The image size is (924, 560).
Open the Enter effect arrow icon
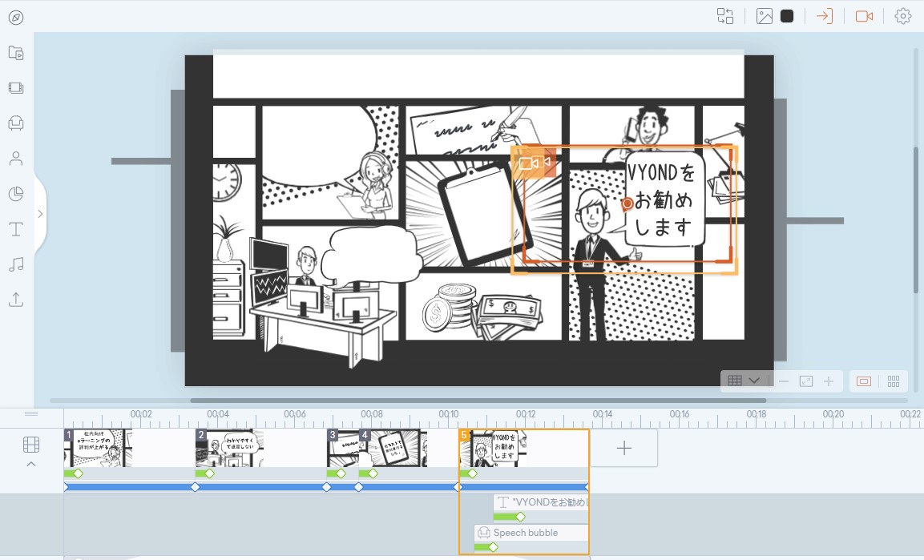point(825,16)
